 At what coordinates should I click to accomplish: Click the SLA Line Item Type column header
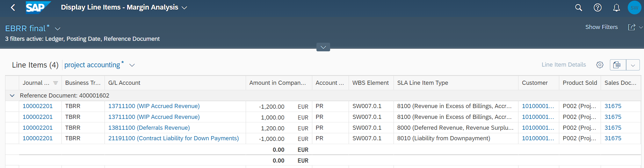[422, 83]
